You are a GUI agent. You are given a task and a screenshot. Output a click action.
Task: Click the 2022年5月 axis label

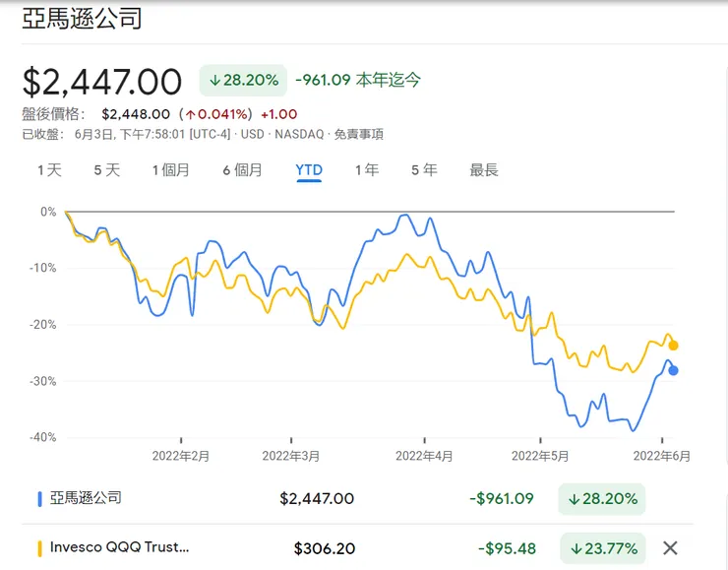coord(540,456)
